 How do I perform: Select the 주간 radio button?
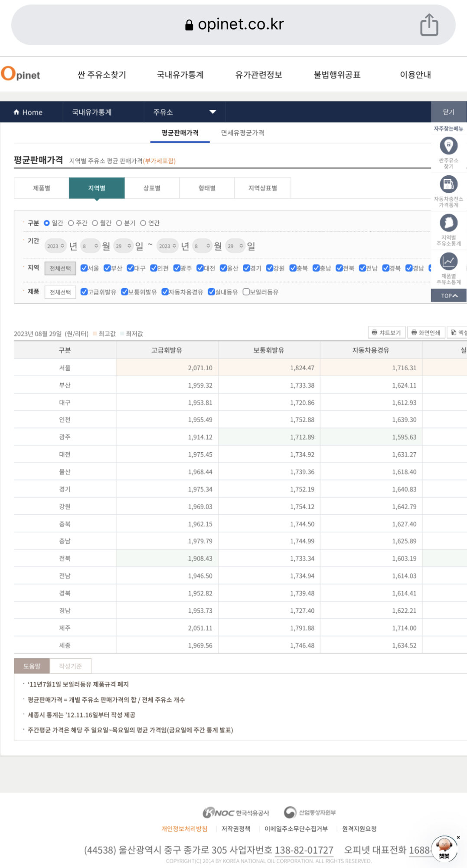click(x=71, y=223)
